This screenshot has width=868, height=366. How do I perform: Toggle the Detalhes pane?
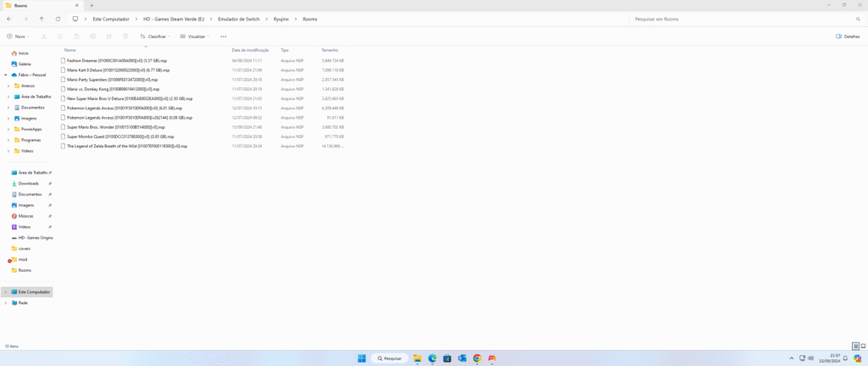click(x=848, y=36)
